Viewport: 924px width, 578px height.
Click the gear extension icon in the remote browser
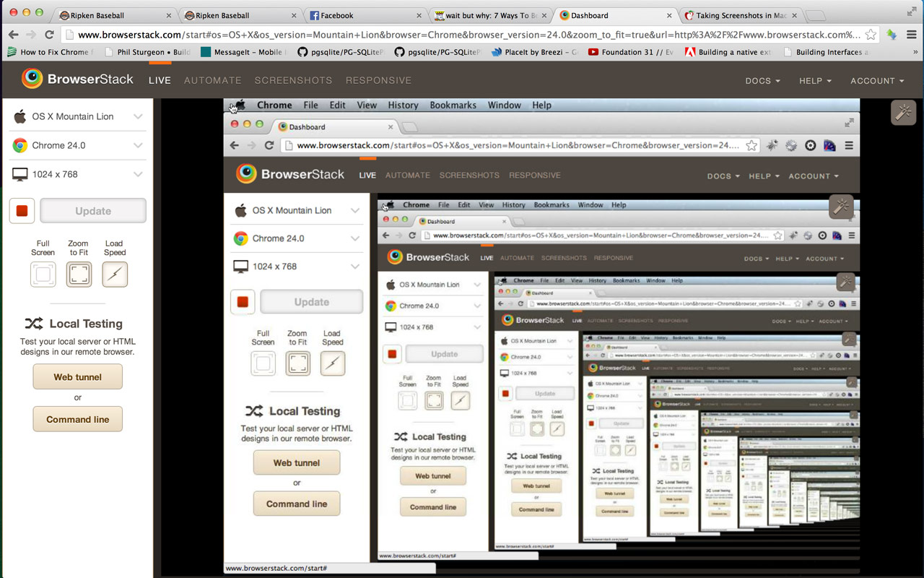[x=791, y=145]
